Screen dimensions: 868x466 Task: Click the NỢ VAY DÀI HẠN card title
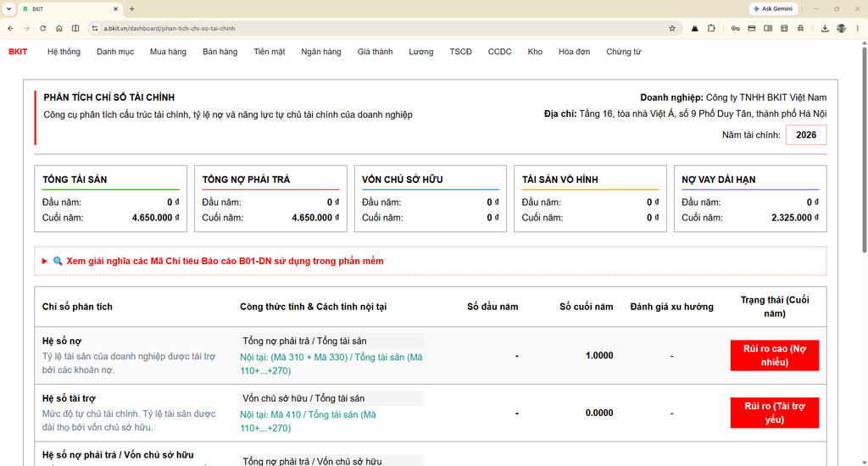click(719, 180)
